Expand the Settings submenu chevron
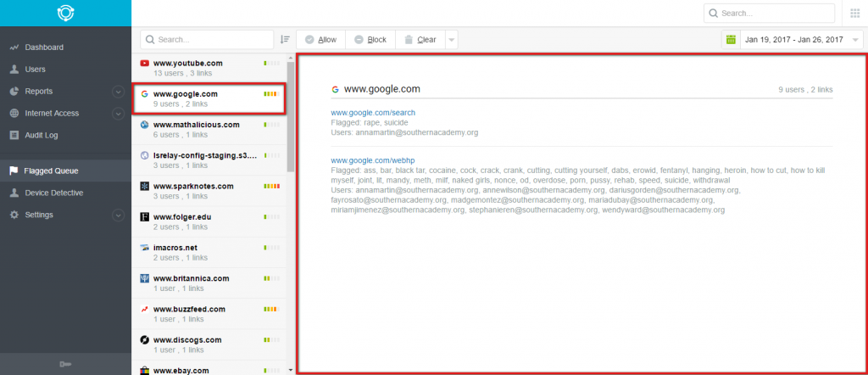The height and width of the screenshot is (375, 868). [118, 215]
